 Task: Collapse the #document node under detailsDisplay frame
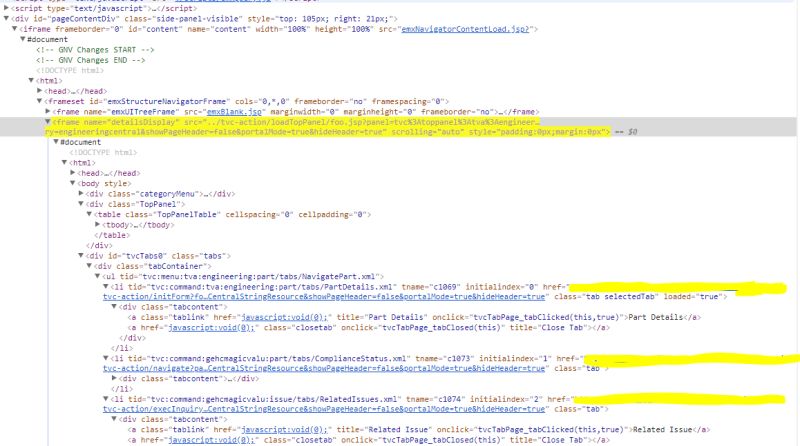(x=56, y=142)
